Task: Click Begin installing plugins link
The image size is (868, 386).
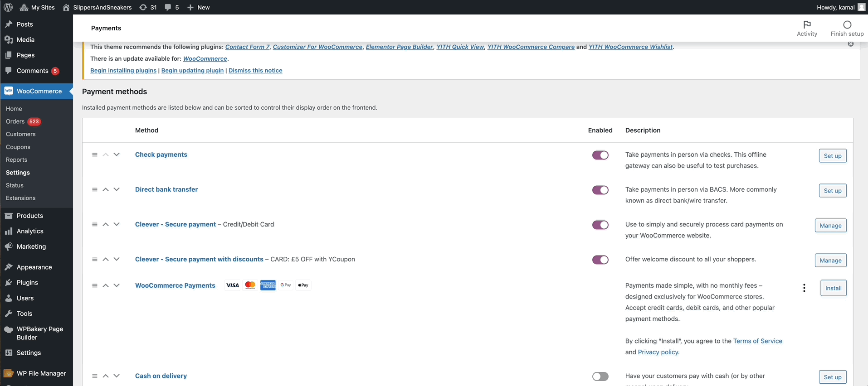Action: point(123,70)
